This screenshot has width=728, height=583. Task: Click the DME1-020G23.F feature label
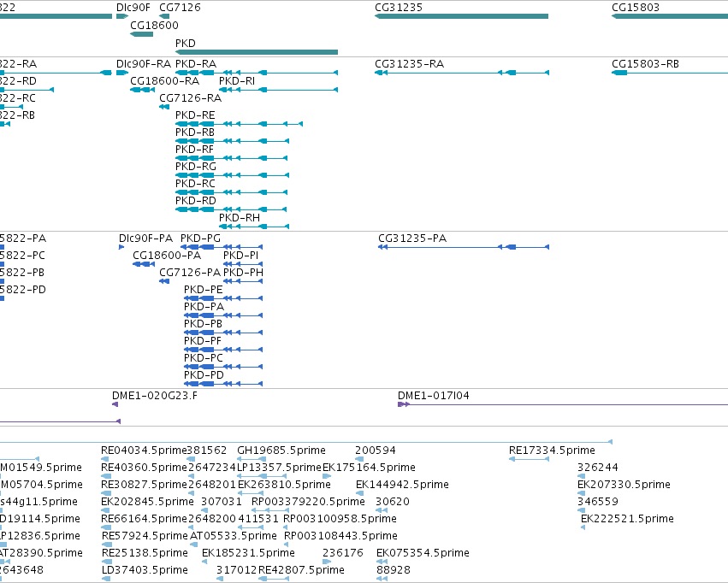click(155, 396)
